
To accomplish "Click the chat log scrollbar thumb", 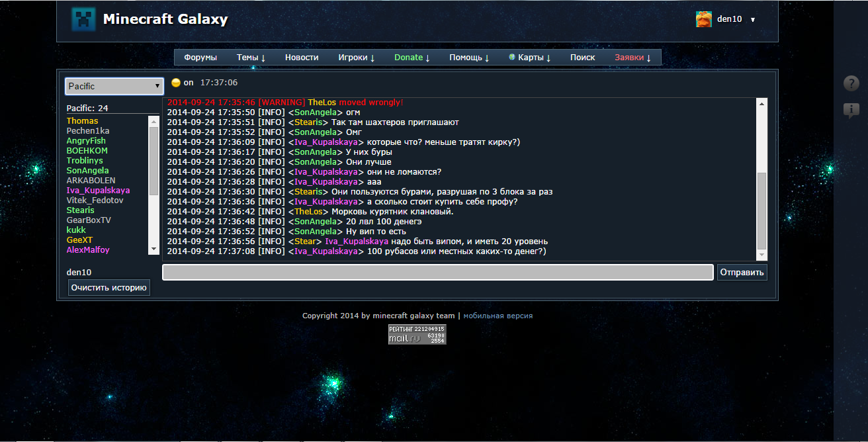I will (x=761, y=210).
